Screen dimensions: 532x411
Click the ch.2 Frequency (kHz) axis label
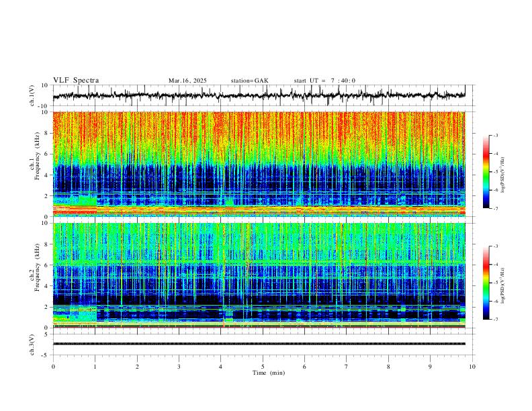click(x=35, y=267)
